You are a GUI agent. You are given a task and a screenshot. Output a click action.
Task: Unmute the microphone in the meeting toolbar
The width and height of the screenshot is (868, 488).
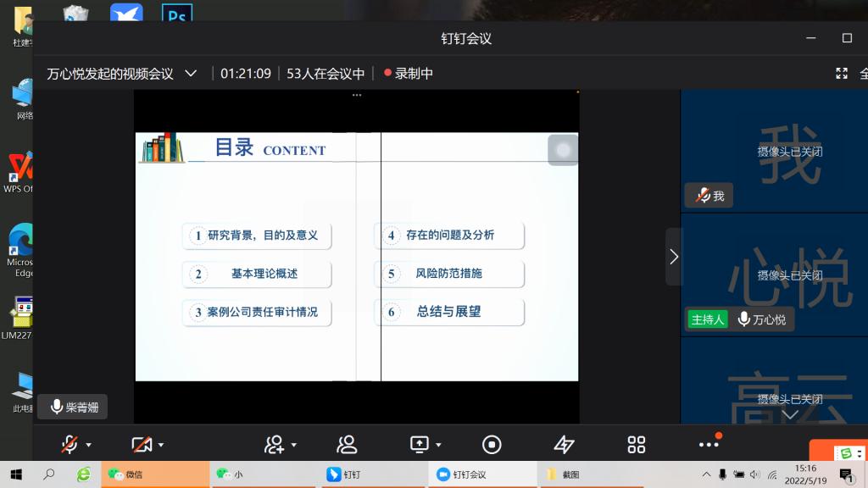pyautogui.click(x=70, y=444)
